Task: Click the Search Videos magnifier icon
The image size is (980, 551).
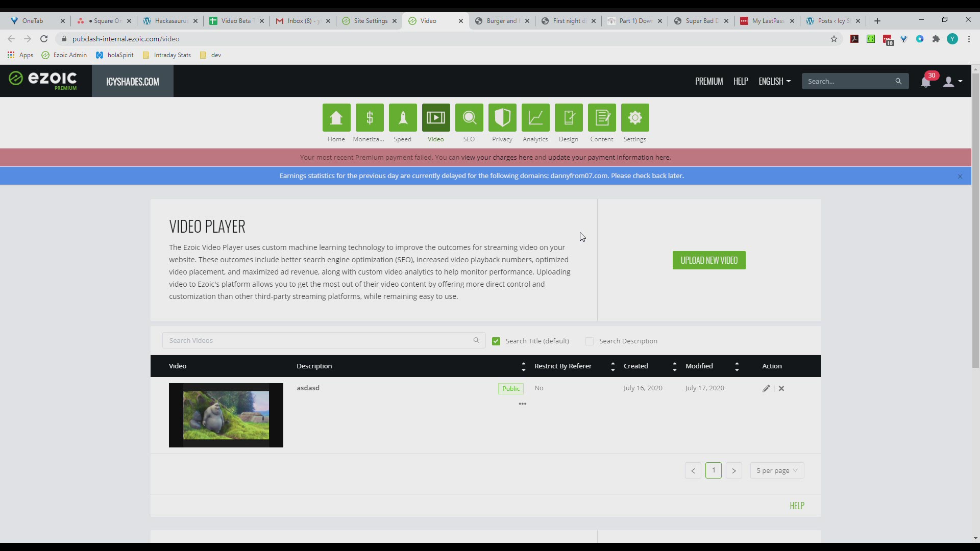Action: 476,340
